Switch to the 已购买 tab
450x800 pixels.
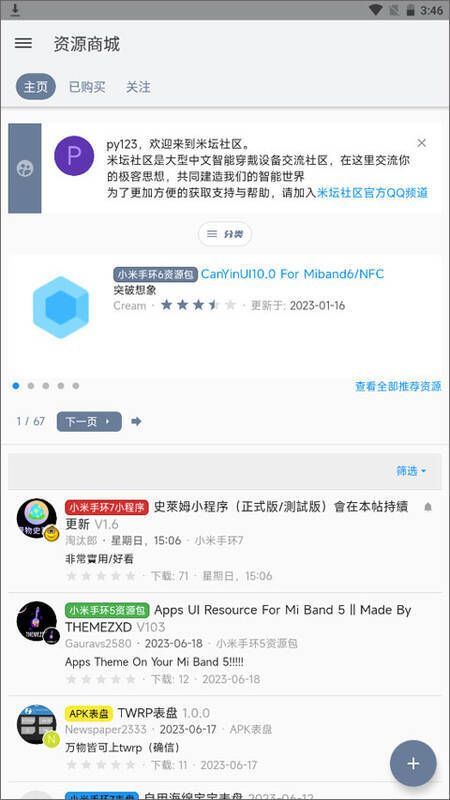tap(87, 87)
